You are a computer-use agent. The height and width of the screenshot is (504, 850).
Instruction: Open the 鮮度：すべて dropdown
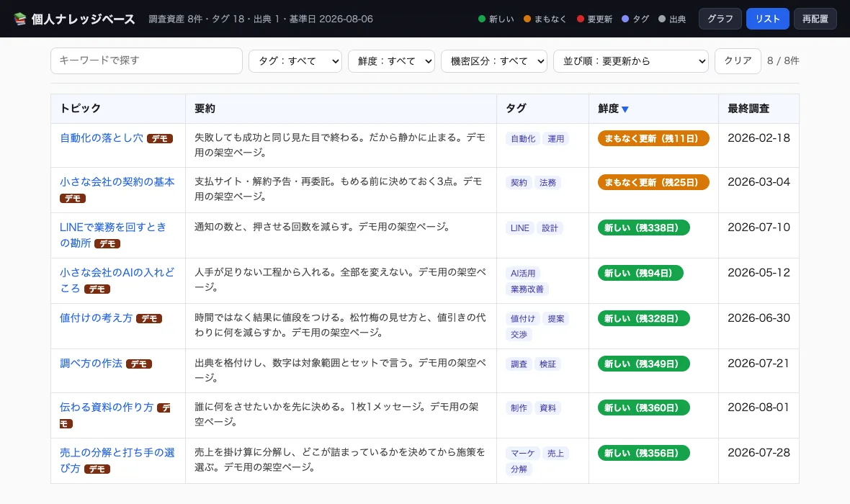391,60
